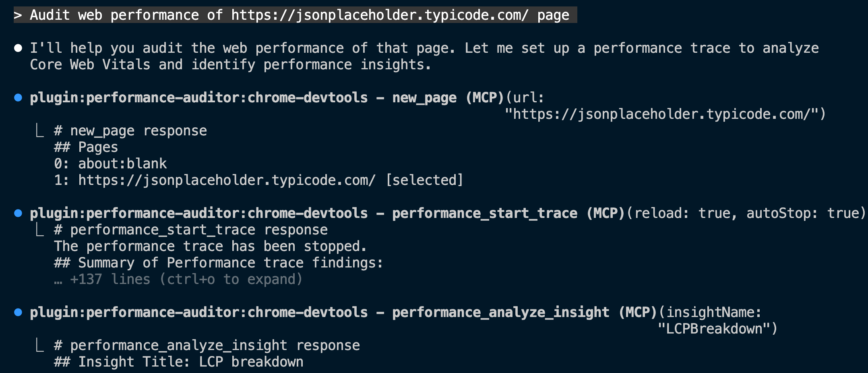
Task: Expand the hidden +137 lines output
Action: pos(186,279)
